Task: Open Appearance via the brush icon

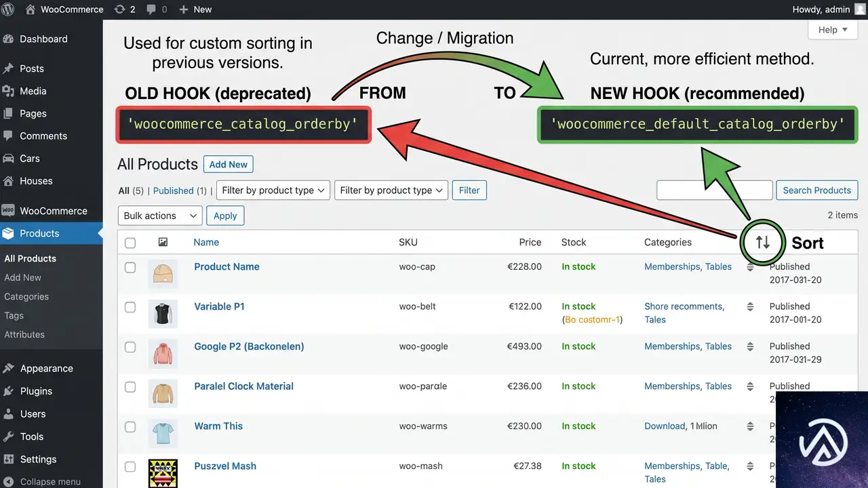Action: 8,369
